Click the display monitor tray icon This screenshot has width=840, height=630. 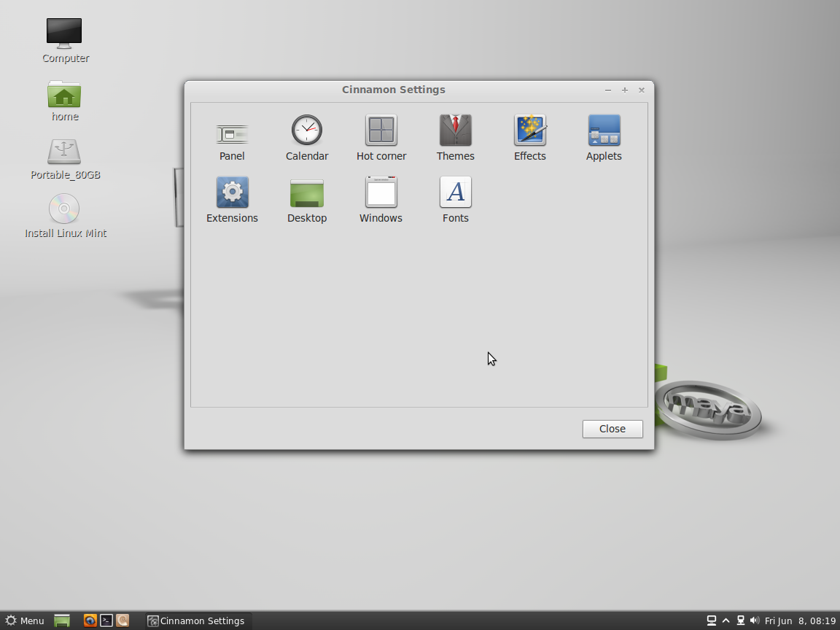pos(712,621)
